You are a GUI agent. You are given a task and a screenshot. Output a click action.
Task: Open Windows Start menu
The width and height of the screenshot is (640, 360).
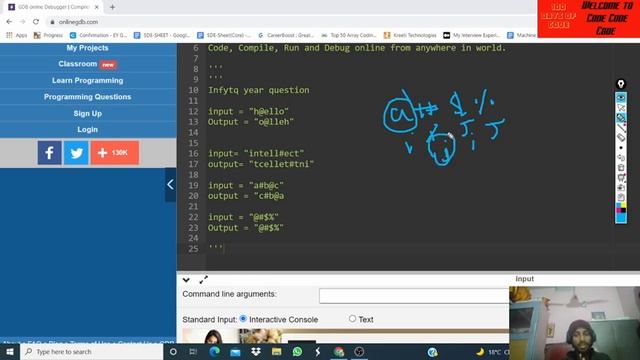[10, 351]
